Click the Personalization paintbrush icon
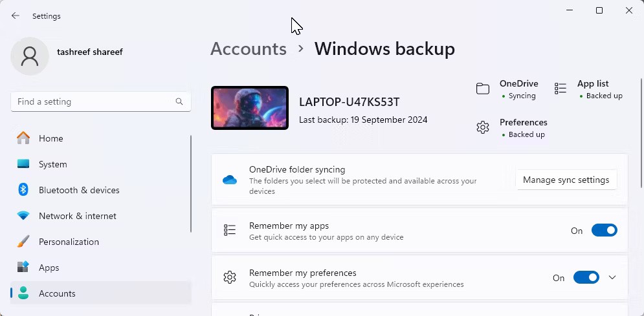The height and width of the screenshot is (316, 644). (23, 242)
